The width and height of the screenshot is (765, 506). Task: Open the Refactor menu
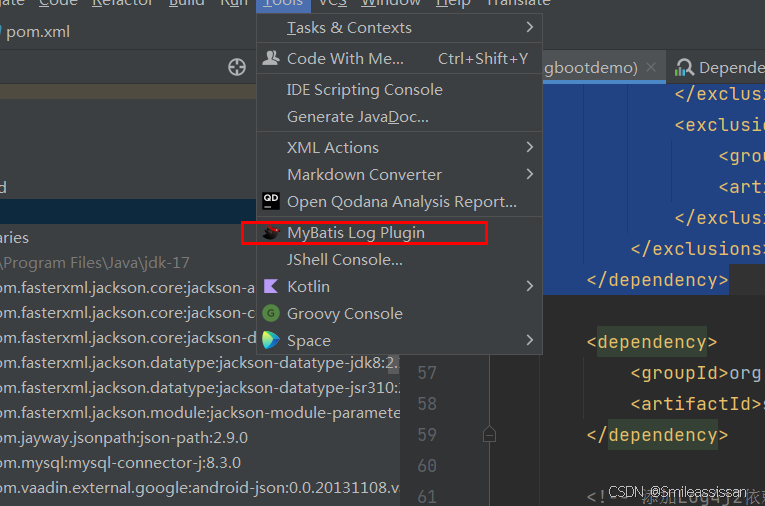pyautogui.click(x=122, y=3)
